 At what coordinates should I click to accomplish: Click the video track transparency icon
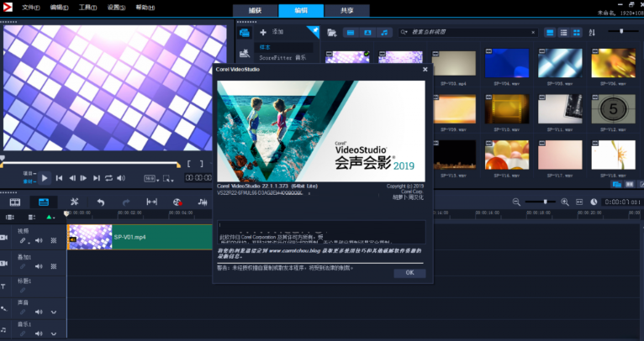(54, 240)
